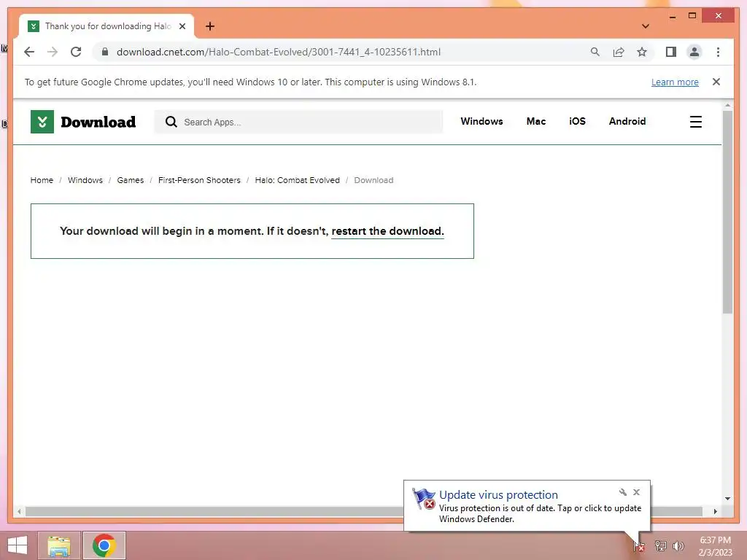Open Chrome's three-dot menu

coord(718,52)
